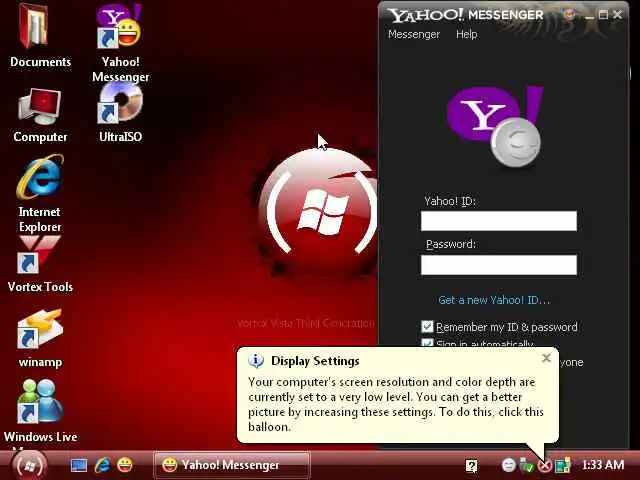Click the Yahoo Messenger title bar avatar icon
640x480 pixels.
(x=570, y=15)
